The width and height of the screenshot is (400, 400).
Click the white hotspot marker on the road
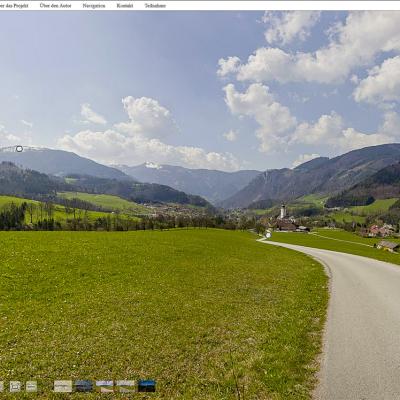click(x=268, y=235)
